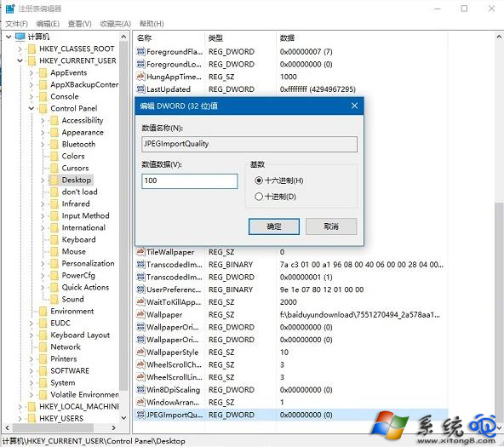
Task: Open the View (V) menu
Action: point(80,24)
